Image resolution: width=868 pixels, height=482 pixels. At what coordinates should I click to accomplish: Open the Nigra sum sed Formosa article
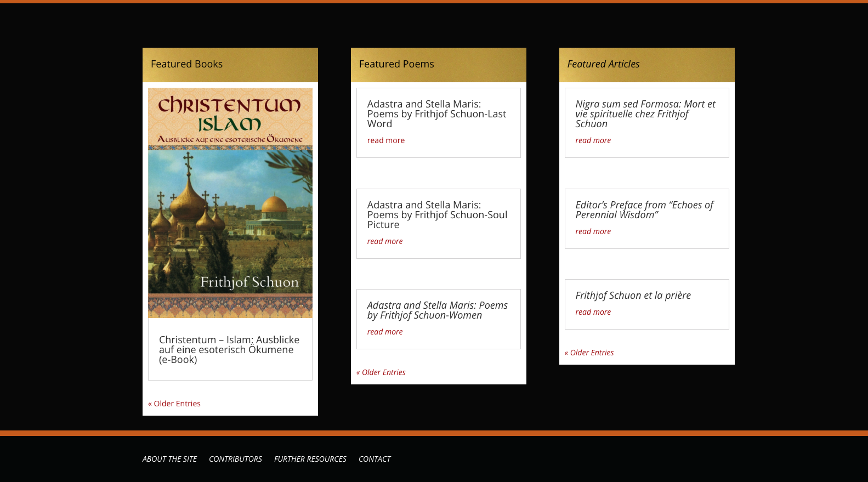tap(645, 114)
